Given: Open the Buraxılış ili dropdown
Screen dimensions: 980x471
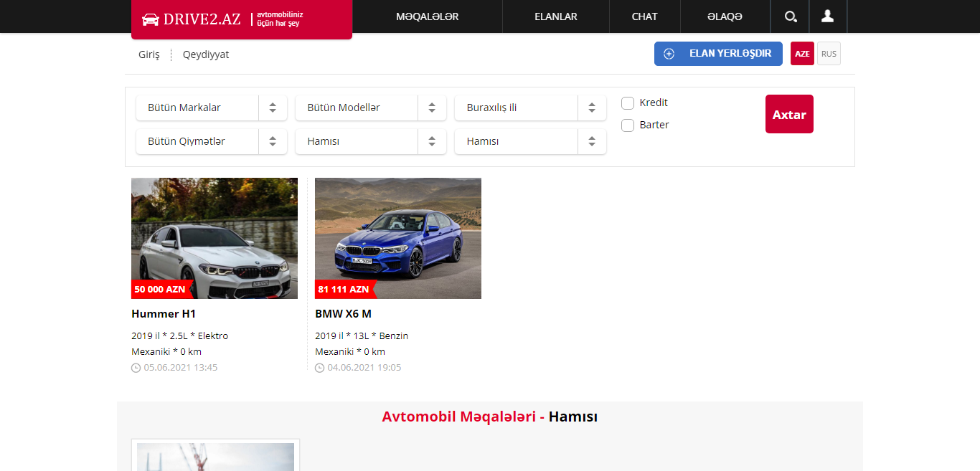Looking at the screenshot, I should (x=530, y=108).
